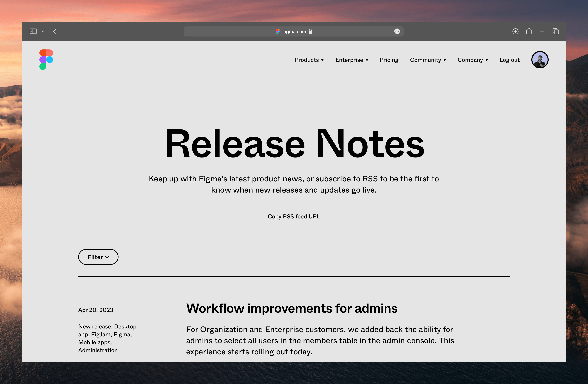Click the browser address bar
The height and width of the screenshot is (384, 588).
pyautogui.click(x=294, y=31)
